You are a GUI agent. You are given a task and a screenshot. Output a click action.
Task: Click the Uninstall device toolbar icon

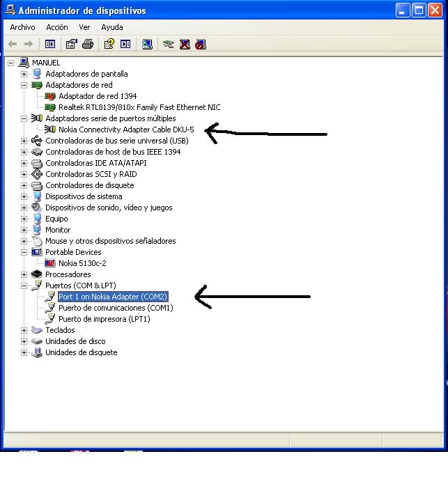185,44
